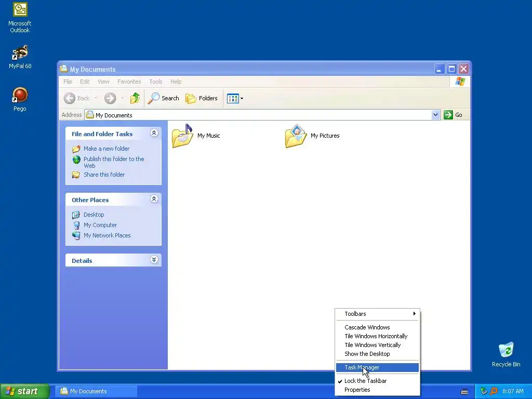532x399 pixels.
Task: Click the on-screen keyboard tray icon
Action: 464,392
